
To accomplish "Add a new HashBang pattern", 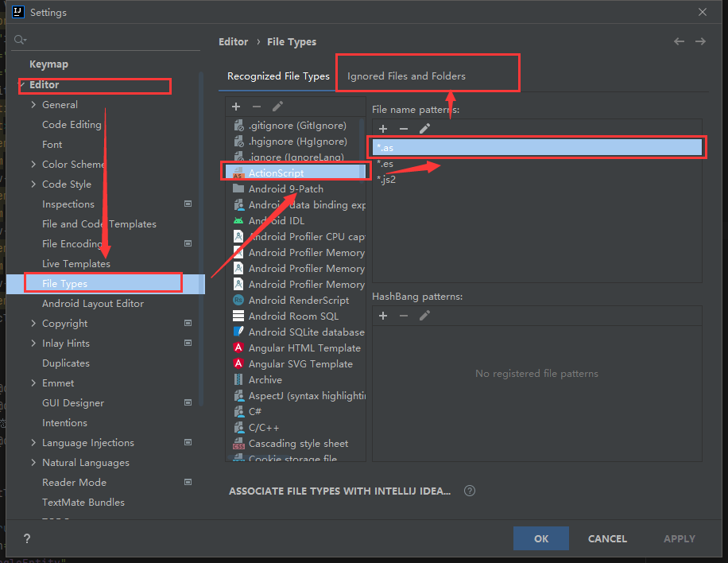I will (383, 316).
